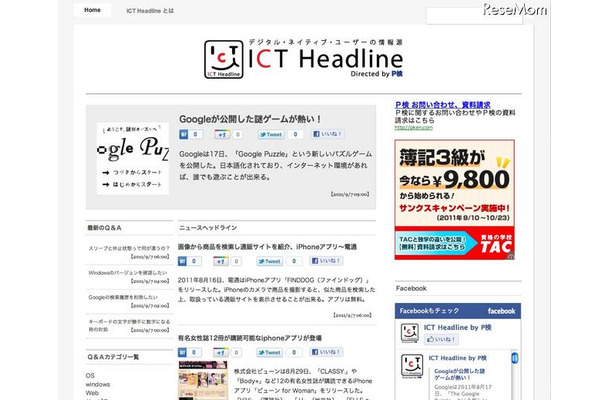The width and height of the screenshot is (610, 400).
Task: Click Tweet button on iPhoneアプリ〜電通 article
Action: 269,261
